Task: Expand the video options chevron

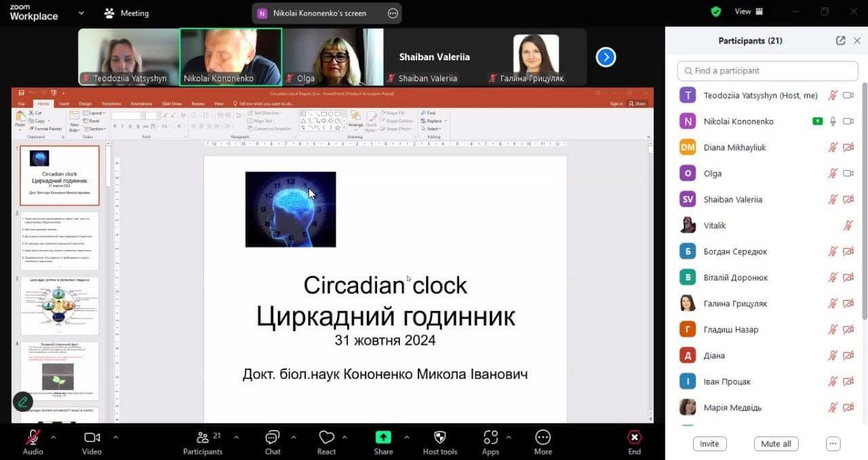Action: click(x=115, y=437)
